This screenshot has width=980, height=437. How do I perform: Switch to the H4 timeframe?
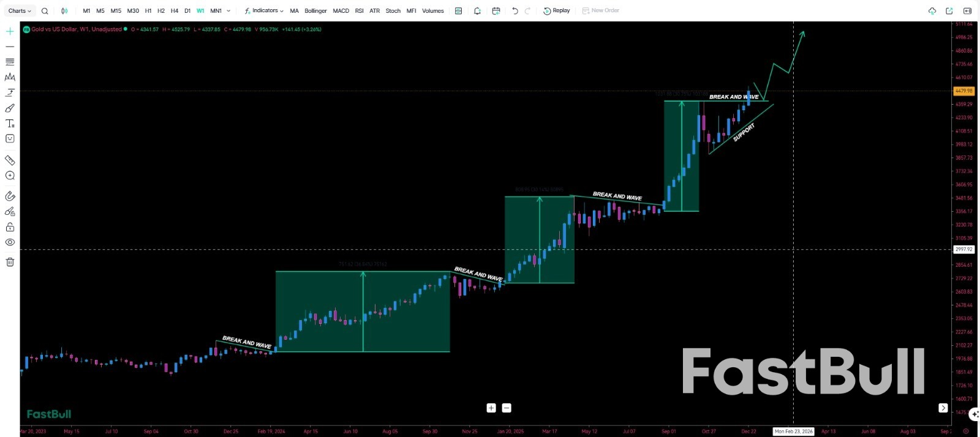(x=175, y=10)
